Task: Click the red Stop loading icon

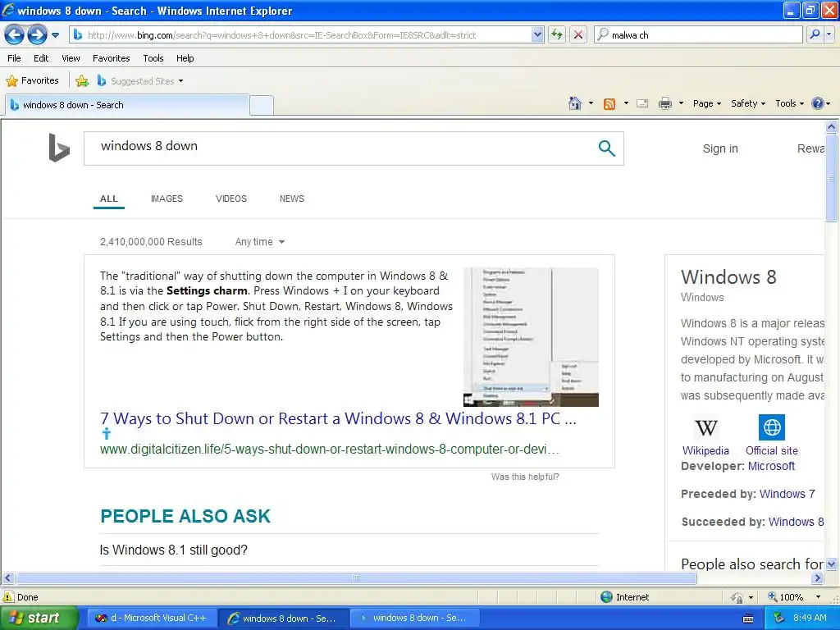Action: coord(578,34)
